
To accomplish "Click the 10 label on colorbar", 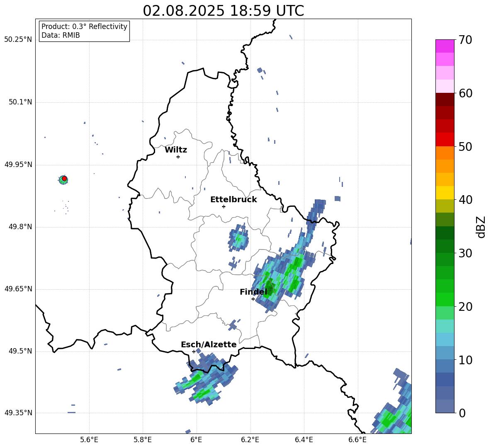I will tap(465, 360).
